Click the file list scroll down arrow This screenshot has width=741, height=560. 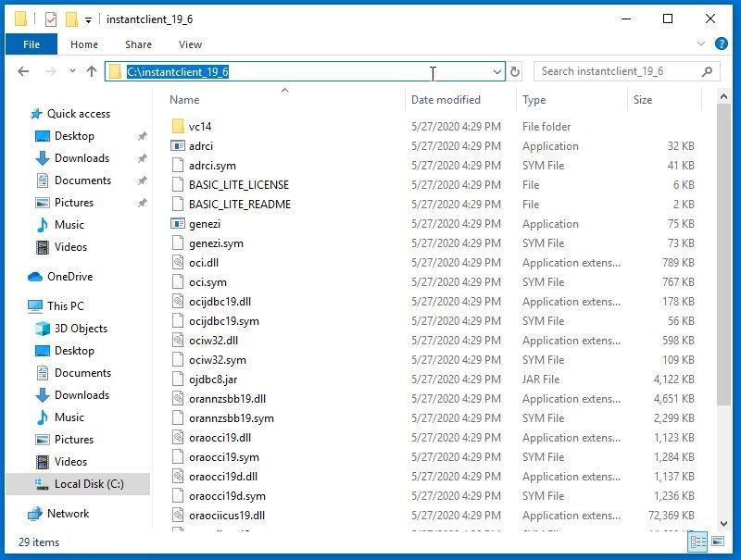[x=723, y=523]
